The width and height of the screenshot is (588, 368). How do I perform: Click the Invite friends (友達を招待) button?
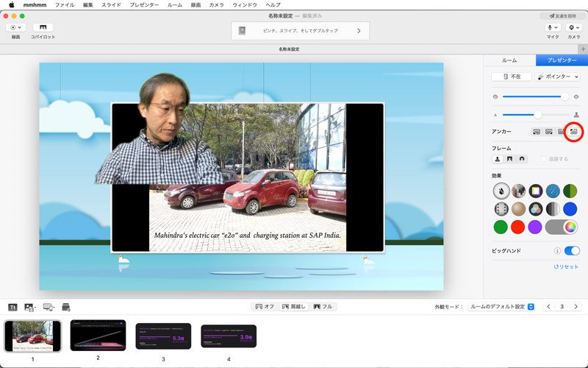[562, 15]
